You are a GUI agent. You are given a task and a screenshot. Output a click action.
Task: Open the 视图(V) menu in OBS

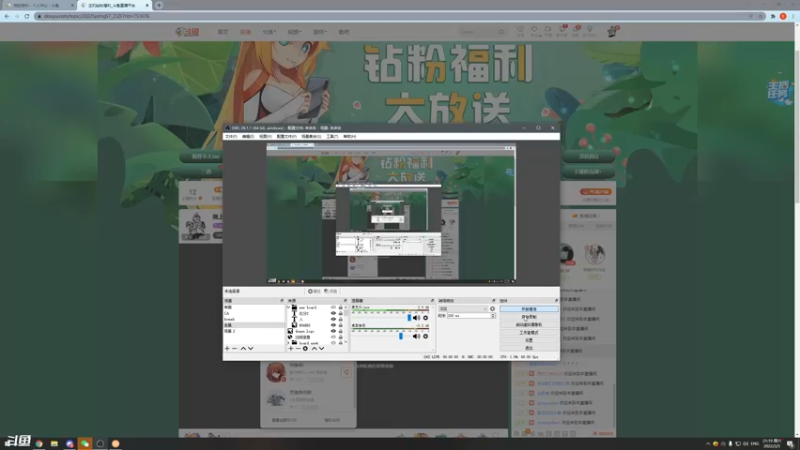tap(265, 136)
